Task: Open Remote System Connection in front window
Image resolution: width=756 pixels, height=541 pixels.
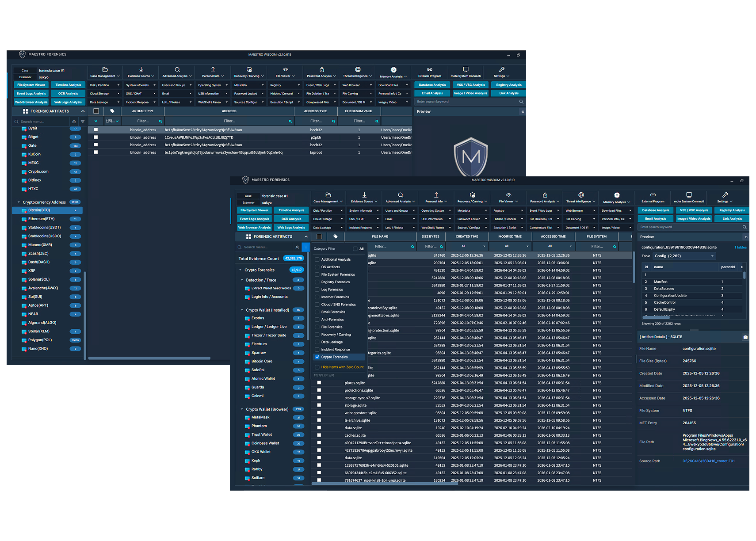Action: [689, 198]
